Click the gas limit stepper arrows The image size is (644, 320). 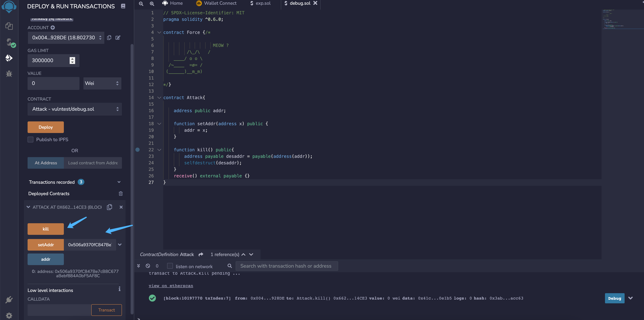(72, 61)
